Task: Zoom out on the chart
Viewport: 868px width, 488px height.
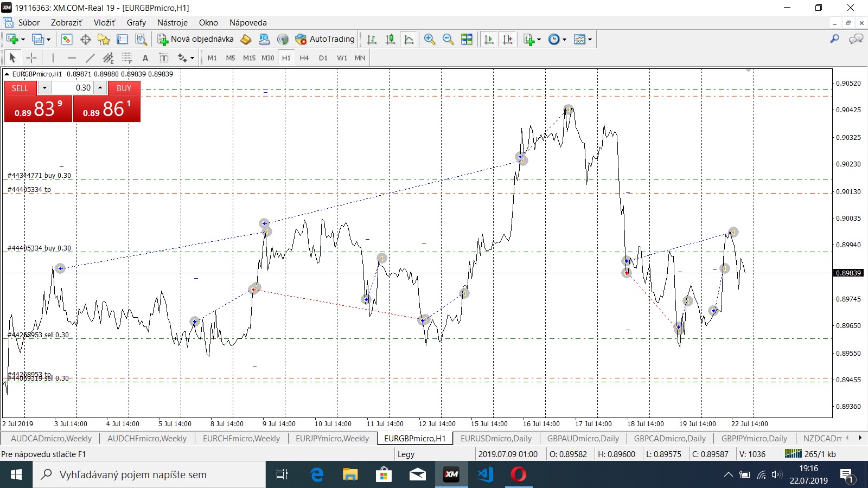Action: coord(448,39)
